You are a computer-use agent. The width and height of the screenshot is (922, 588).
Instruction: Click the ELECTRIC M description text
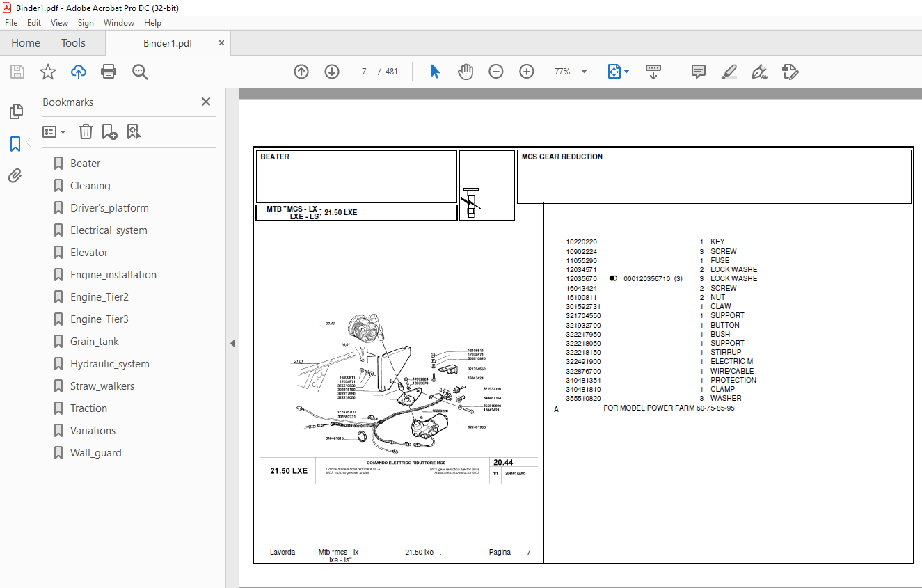731,362
